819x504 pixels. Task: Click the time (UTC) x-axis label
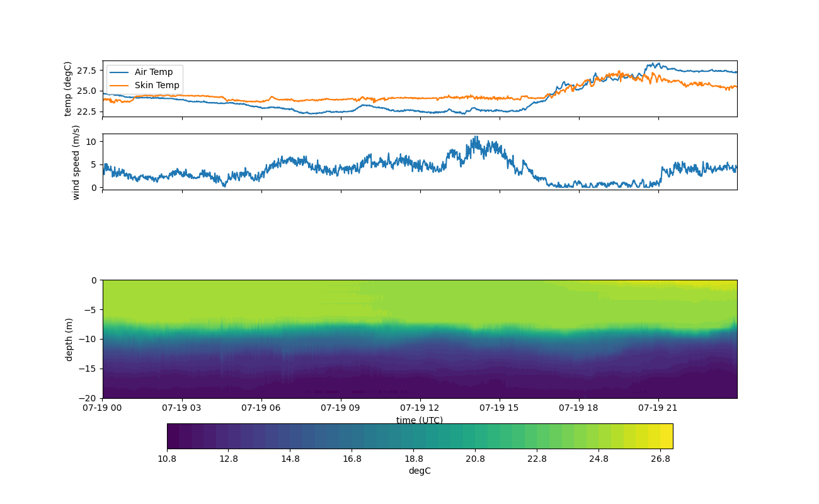coord(420,420)
